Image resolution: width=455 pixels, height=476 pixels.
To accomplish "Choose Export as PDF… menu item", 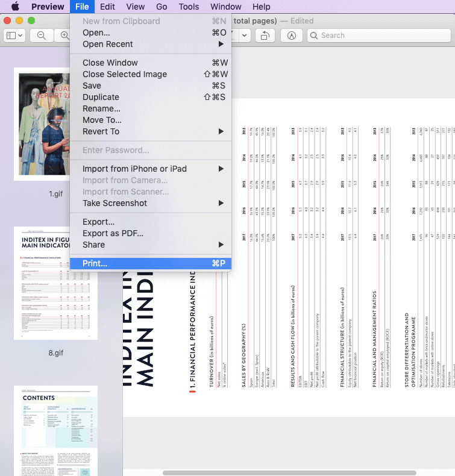I will (113, 233).
